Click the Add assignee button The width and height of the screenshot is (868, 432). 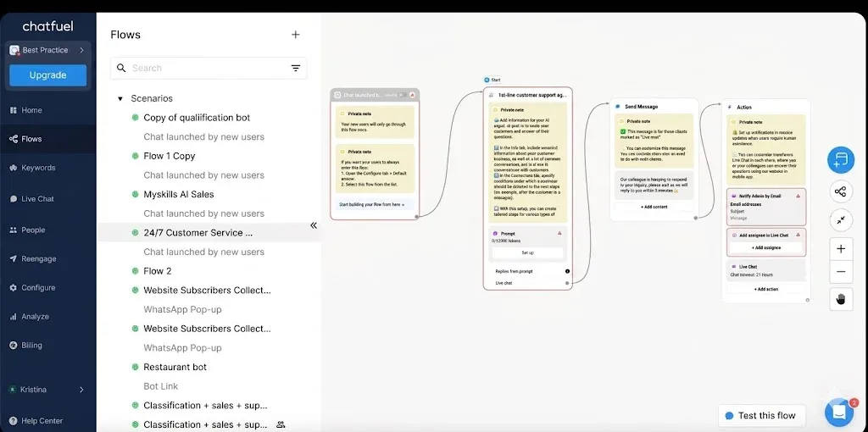coord(766,248)
